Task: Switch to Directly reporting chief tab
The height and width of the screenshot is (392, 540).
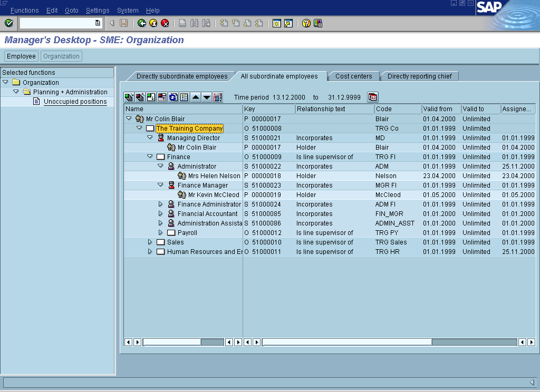Action: point(419,76)
